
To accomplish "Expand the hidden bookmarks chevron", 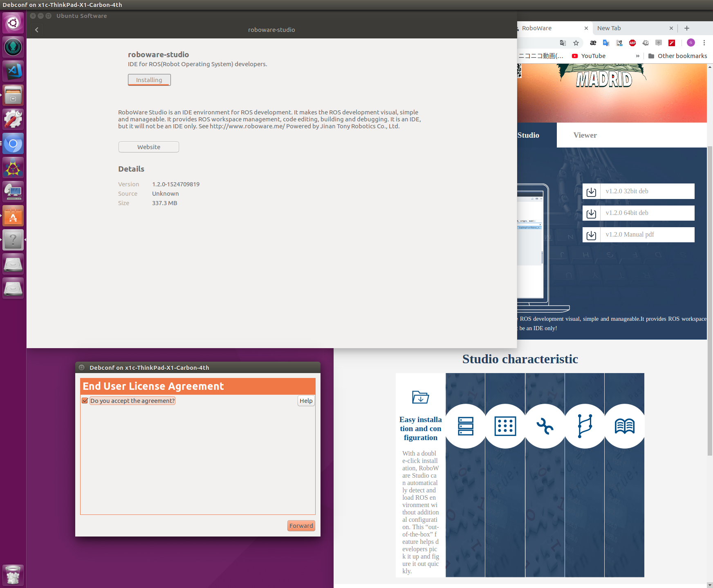I will tap(637, 56).
